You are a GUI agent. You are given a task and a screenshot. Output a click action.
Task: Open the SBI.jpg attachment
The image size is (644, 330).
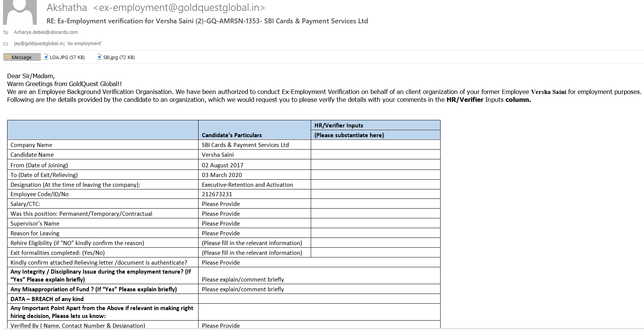point(116,57)
